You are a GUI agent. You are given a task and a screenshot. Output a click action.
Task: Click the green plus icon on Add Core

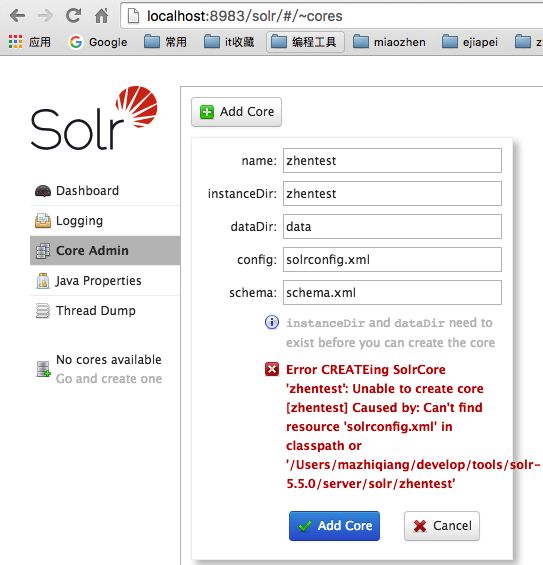tap(207, 112)
